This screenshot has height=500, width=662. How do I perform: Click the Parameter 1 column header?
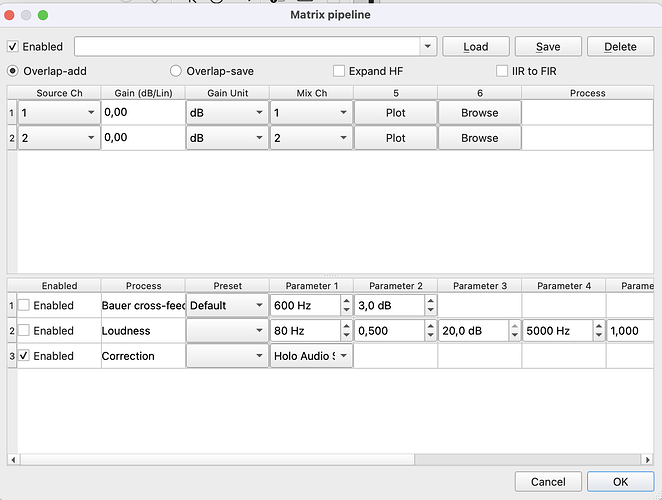click(311, 286)
